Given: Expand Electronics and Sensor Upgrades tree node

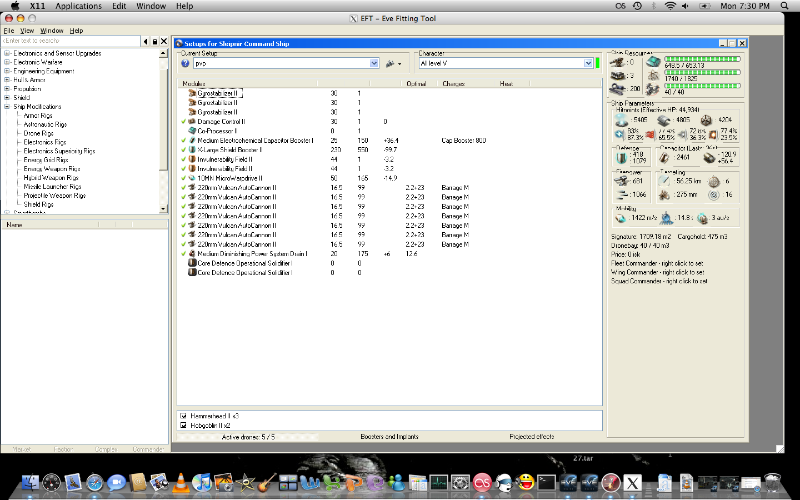Looking at the screenshot, I should click(7, 53).
